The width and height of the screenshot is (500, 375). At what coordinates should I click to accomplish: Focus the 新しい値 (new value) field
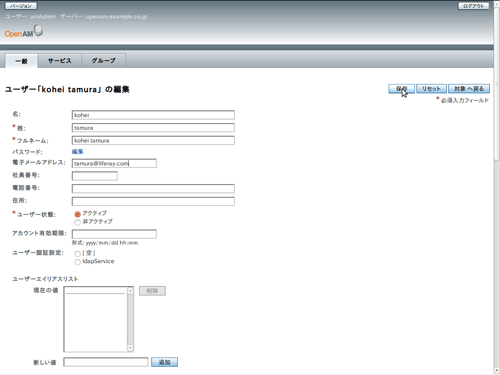click(x=106, y=362)
